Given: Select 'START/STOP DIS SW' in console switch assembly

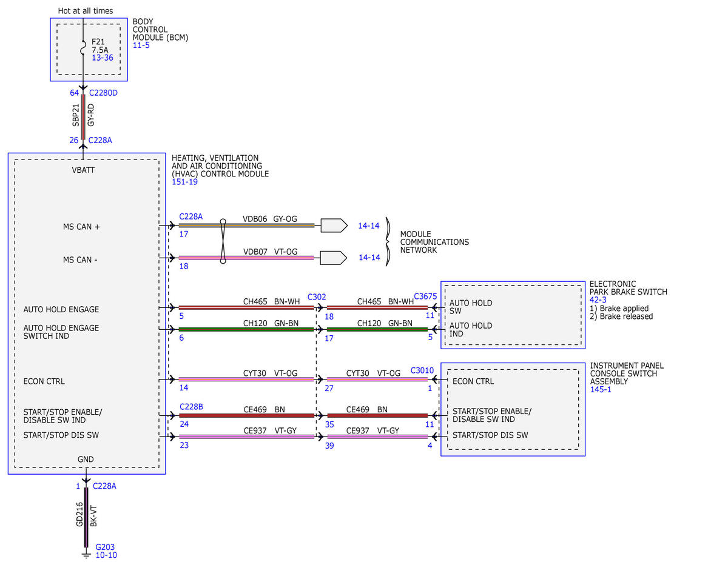Looking at the screenshot, I should click(x=490, y=435).
